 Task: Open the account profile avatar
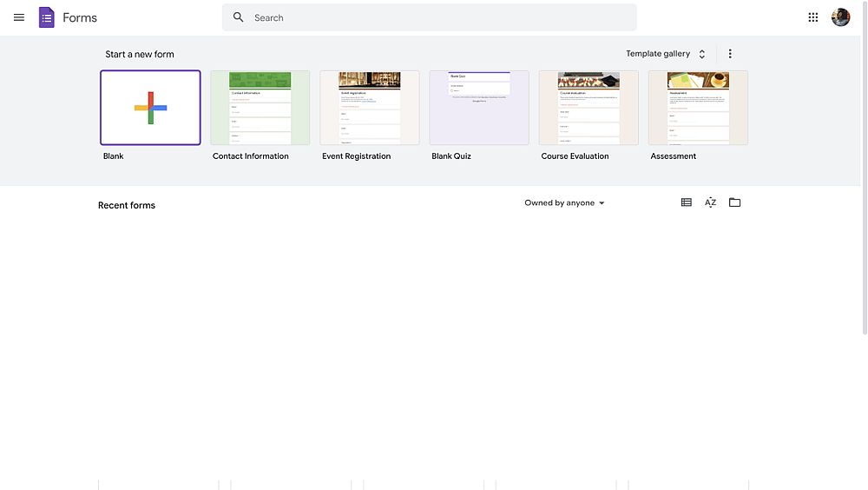pyautogui.click(x=840, y=17)
